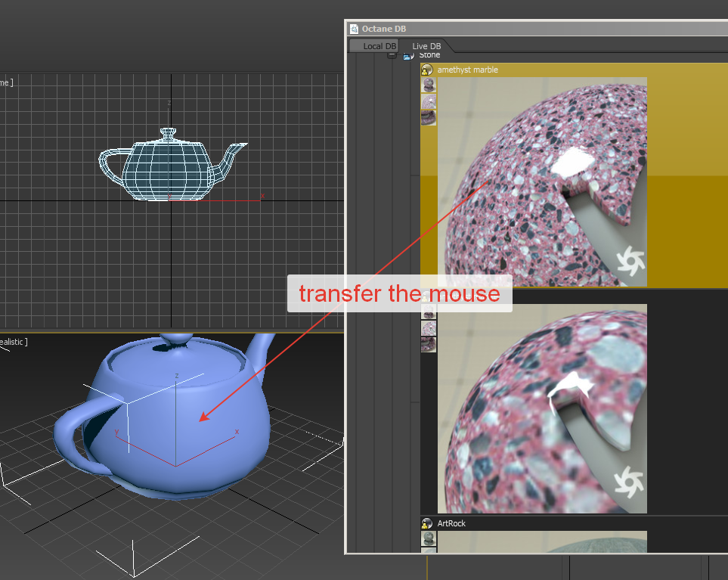Choose the first small ArtRock thumbnail
The image size is (728, 580).
tap(429, 538)
